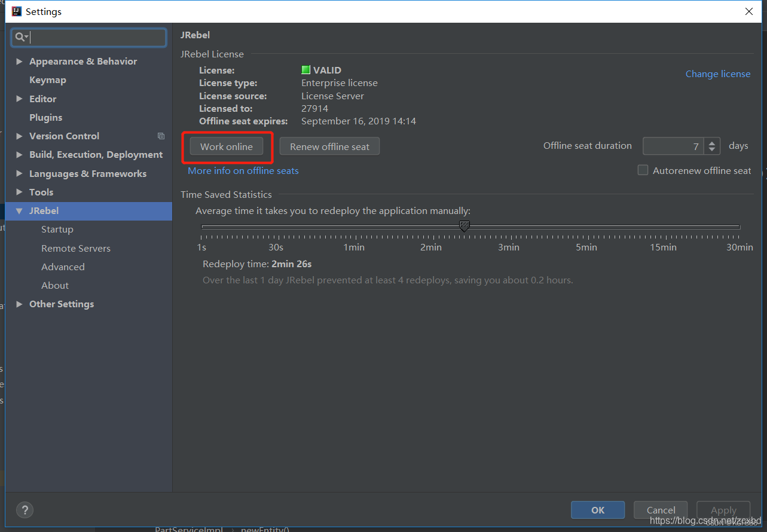Focus the settings search field
The image size is (767, 532).
88,37
